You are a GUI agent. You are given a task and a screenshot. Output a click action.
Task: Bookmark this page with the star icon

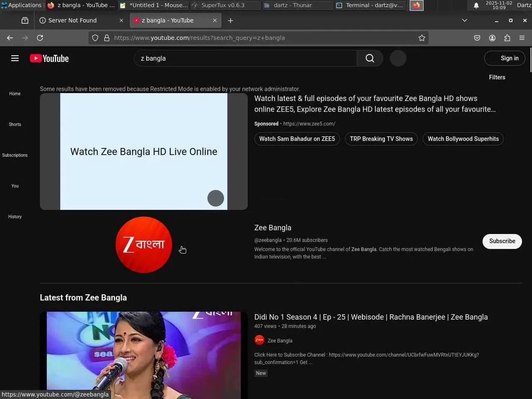click(422, 38)
